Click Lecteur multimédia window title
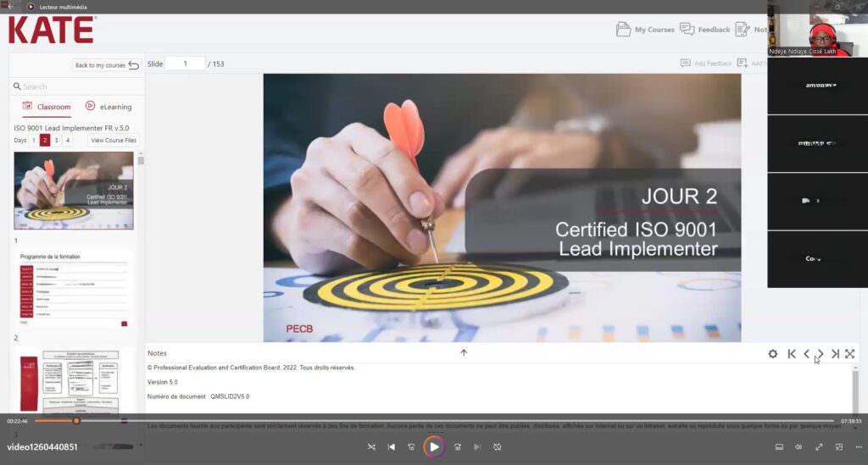The image size is (868, 465). pyautogui.click(x=63, y=7)
